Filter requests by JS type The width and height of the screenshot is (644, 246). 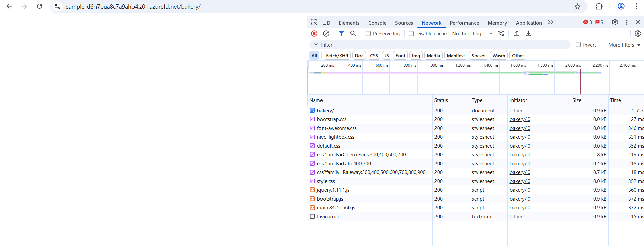[x=387, y=56]
